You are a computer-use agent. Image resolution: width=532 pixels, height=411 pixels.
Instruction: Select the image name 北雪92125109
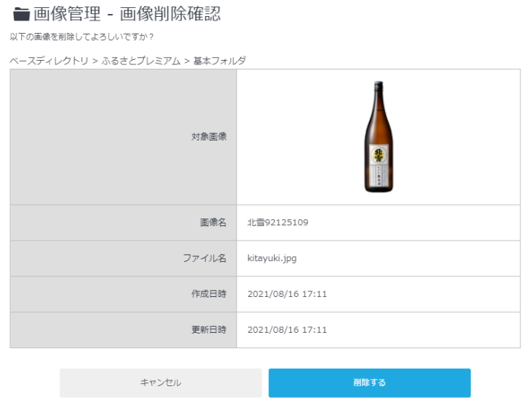[x=278, y=222]
